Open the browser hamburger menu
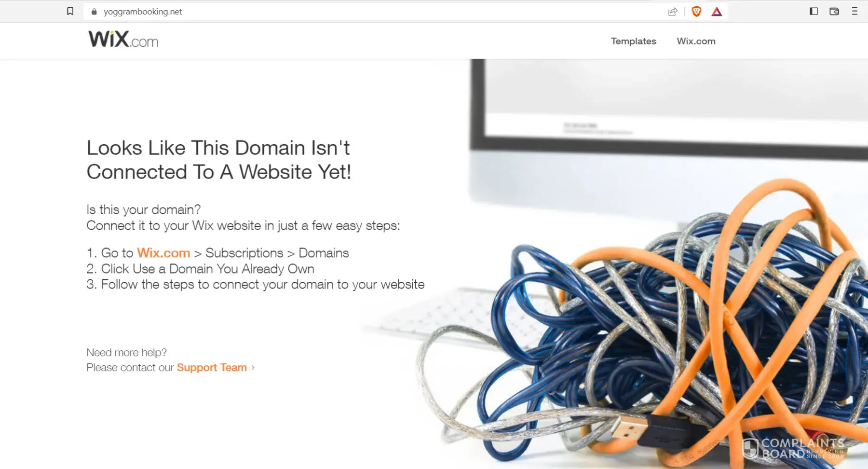Viewport: 868px width, 469px height. click(854, 11)
